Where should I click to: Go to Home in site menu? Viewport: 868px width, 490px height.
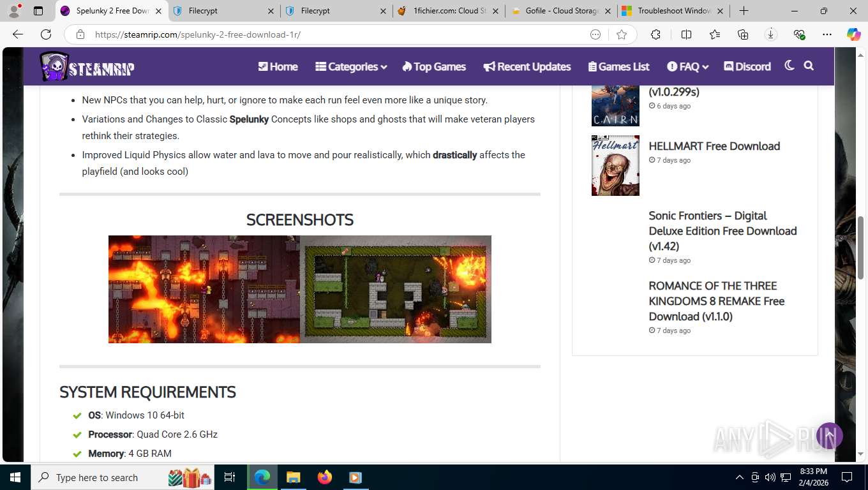coord(278,66)
